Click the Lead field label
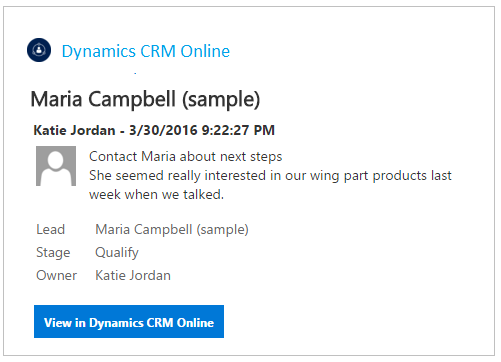Image resolution: width=501 pixels, height=362 pixels. [x=50, y=229]
